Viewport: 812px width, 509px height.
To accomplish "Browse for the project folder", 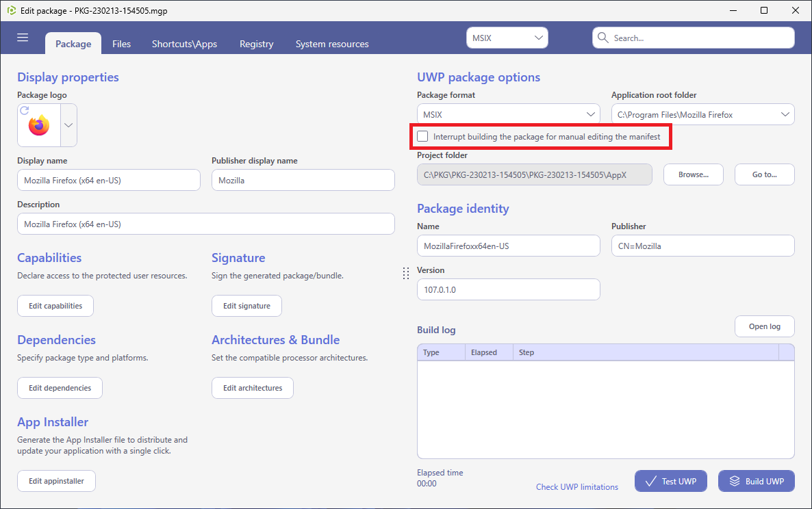I will pos(694,174).
